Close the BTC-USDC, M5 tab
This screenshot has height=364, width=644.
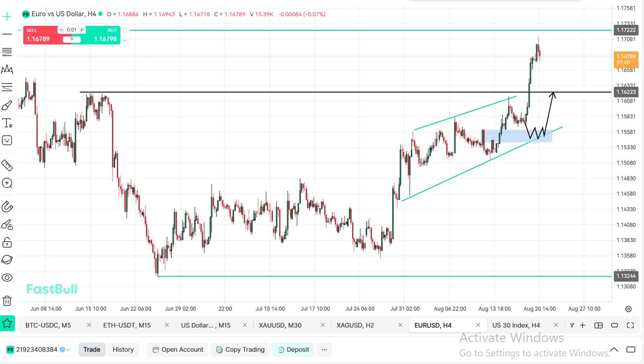tap(89, 325)
